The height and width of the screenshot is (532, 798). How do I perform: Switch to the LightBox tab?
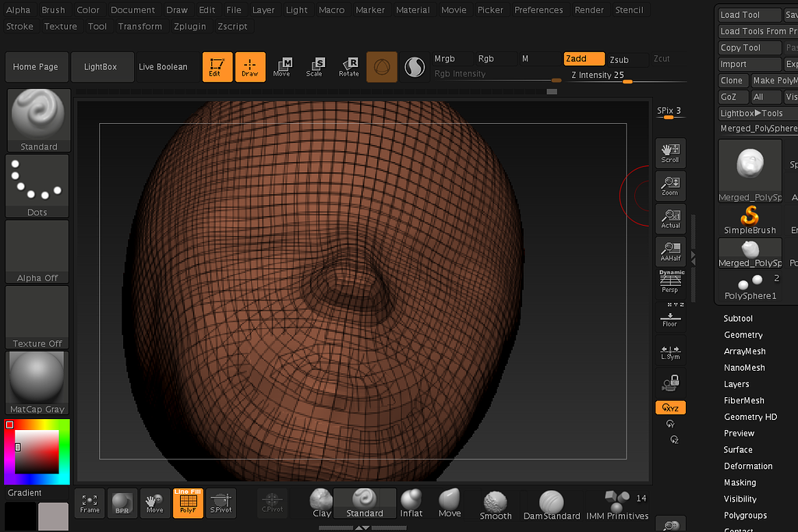click(102, 66)
